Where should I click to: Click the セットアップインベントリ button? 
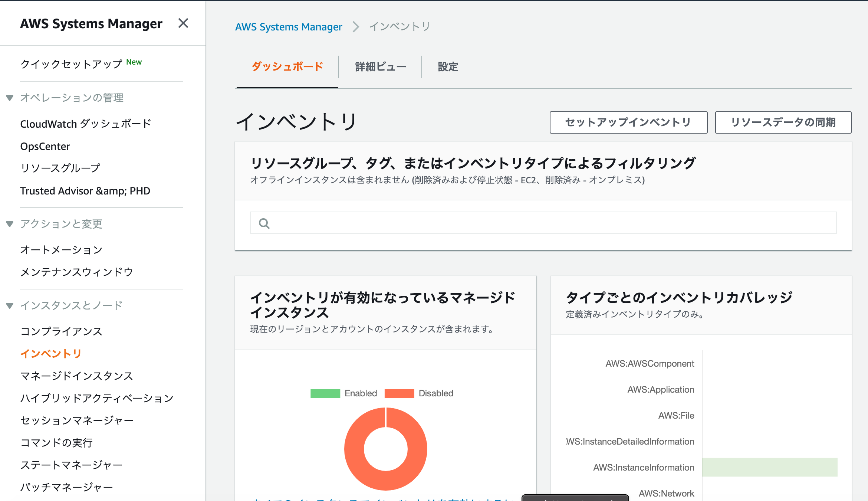[x=628, y=122]
